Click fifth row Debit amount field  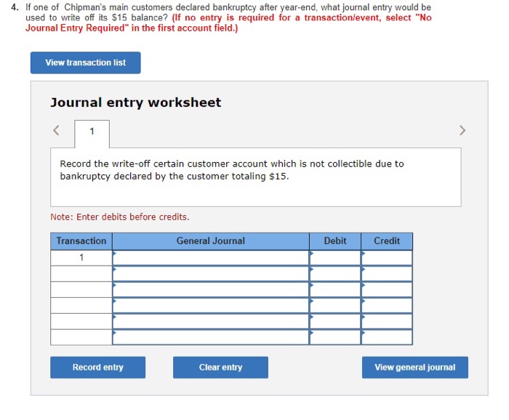[x=335, y=321]
